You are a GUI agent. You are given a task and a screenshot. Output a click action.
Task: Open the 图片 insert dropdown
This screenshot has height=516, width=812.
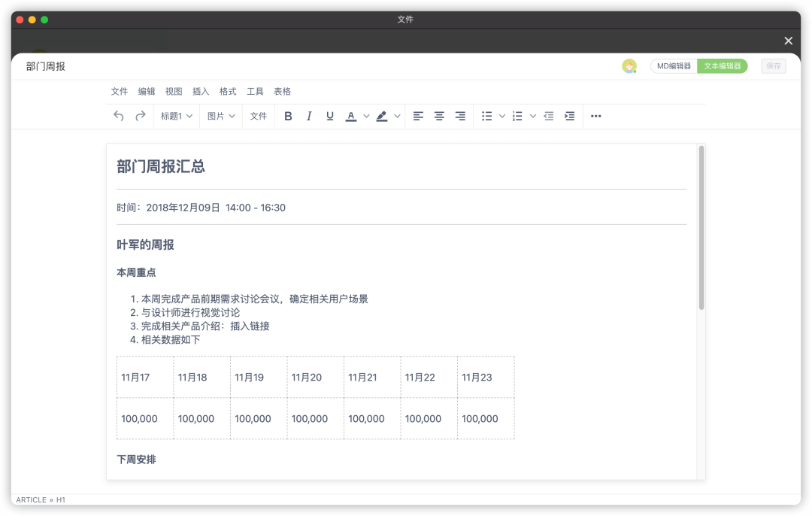pos(220,116)
